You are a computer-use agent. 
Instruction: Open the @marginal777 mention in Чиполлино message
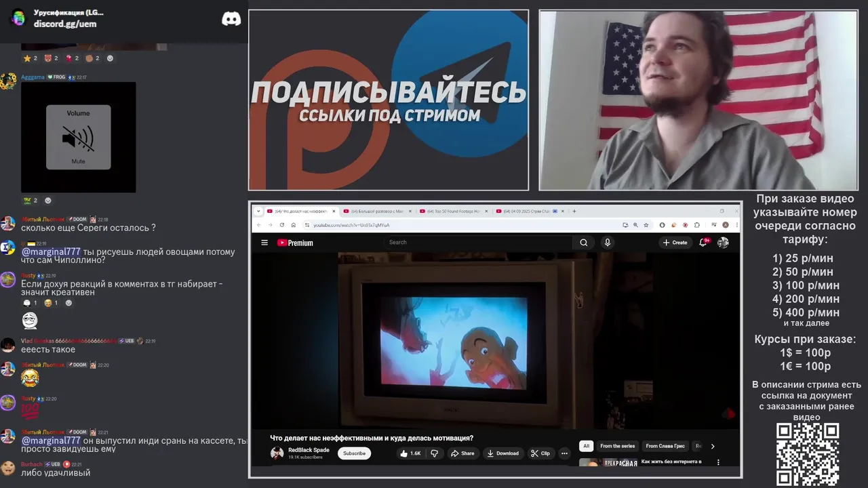point(51,251)
